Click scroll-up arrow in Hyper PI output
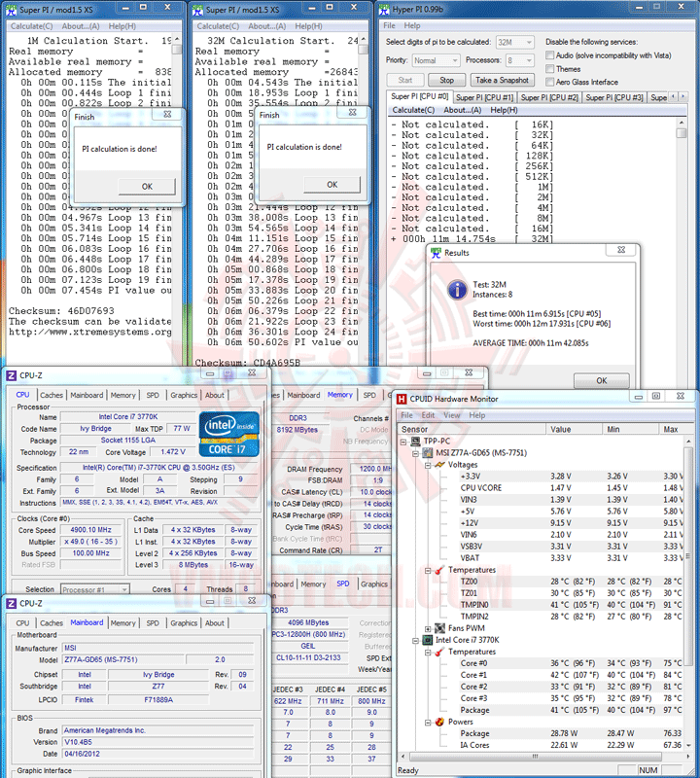 coord(682,123)
